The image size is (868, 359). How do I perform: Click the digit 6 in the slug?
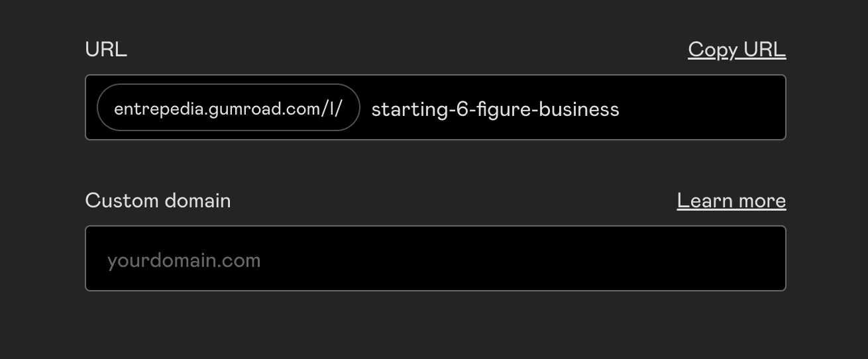coord(461,109)
